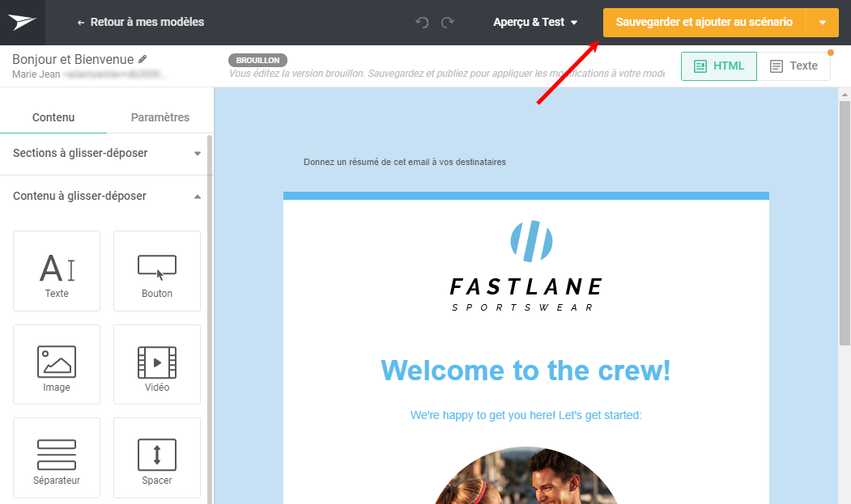Click the Welcome to the crew! heading

coord(526,371)
